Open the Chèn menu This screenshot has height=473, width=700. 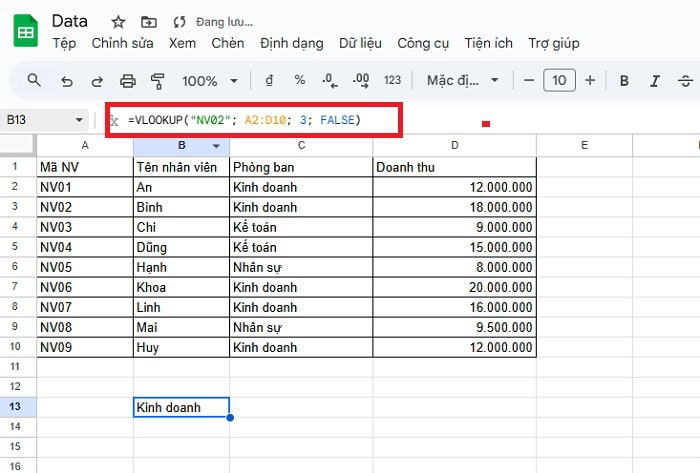point(228,43)
